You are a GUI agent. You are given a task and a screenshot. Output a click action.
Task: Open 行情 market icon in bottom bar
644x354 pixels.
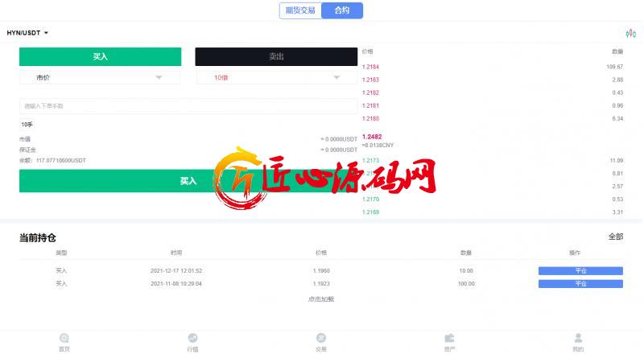click(192, 338)
